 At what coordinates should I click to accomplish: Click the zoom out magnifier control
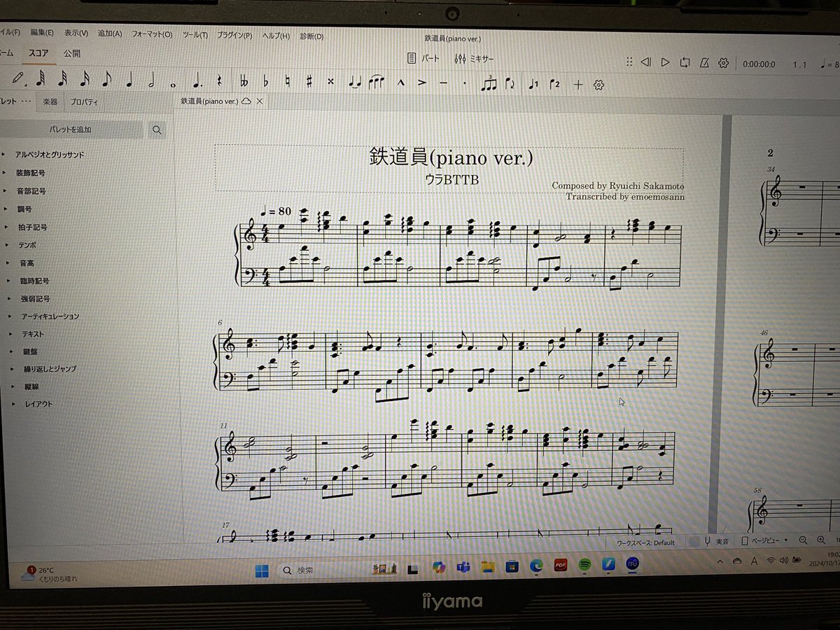[x=802, y=541]
